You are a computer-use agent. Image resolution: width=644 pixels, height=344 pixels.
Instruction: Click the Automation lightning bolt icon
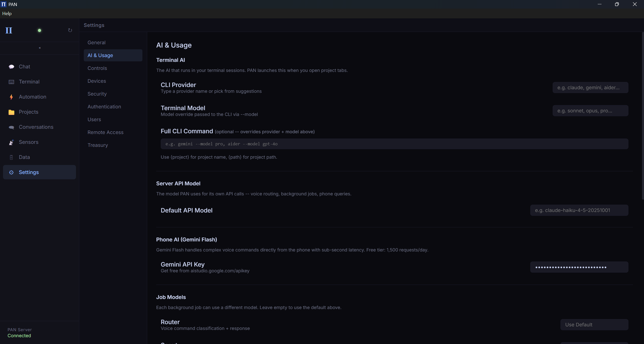11,97
